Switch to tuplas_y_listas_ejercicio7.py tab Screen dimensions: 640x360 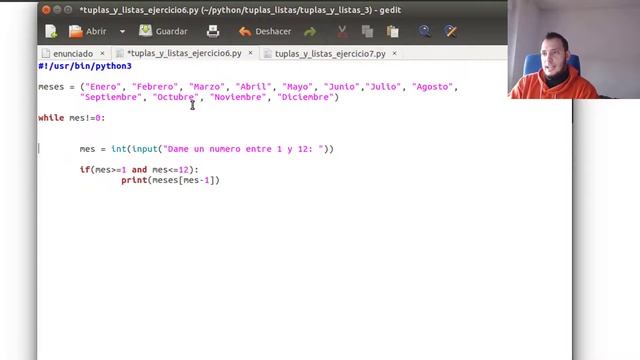pos(330,53)
